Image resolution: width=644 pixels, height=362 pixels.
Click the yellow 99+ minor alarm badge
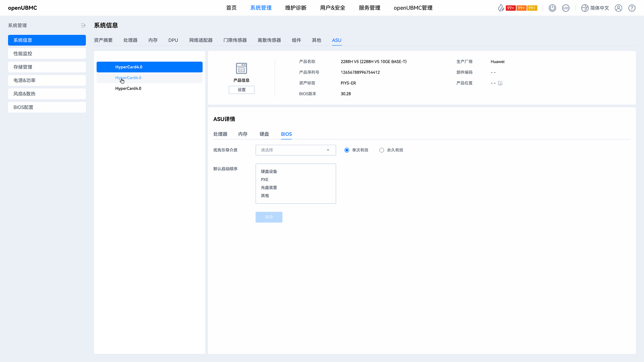tap(532, 8)
